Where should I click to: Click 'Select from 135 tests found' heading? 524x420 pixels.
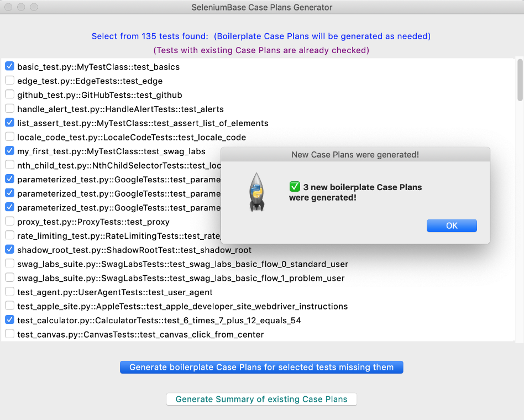point(150,36)
